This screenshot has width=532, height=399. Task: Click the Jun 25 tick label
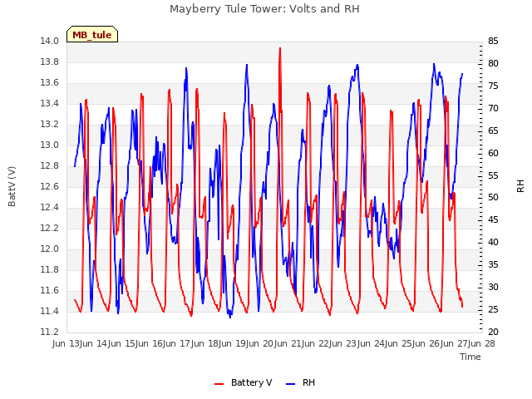coord(400,343)
